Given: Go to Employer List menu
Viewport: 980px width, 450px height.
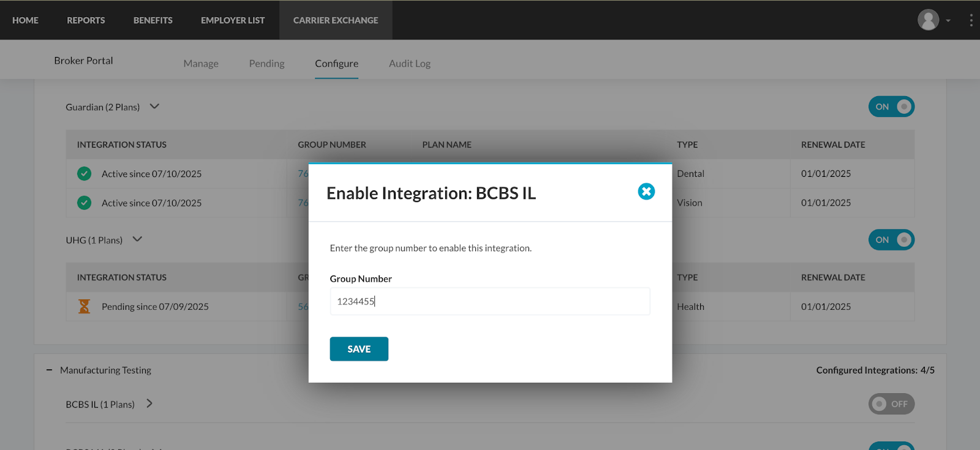Looking at the screenshot, I should pos(233,20).
